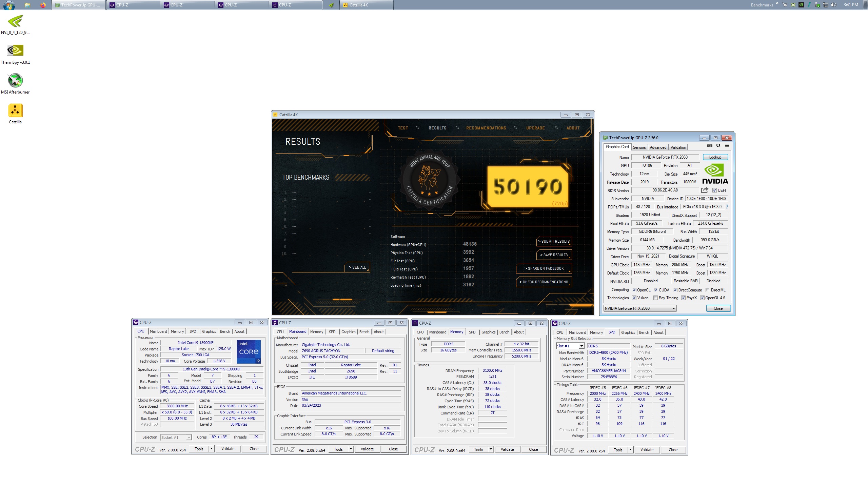Enable the DirectML checkbox
The height and width of the screenshot is (488, 868).
[708, 290]
